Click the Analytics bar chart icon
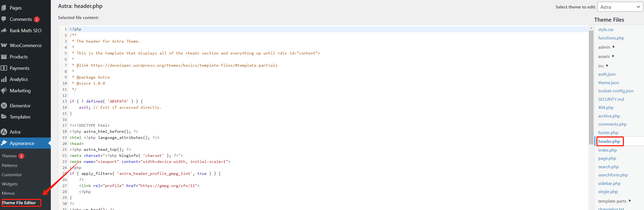644x210 pixels. [x=4, y=79]
